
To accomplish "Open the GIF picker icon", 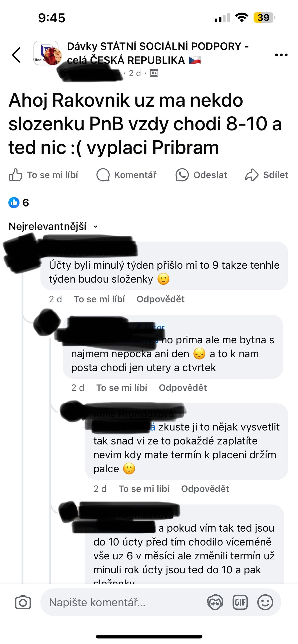I will (240, 603).
